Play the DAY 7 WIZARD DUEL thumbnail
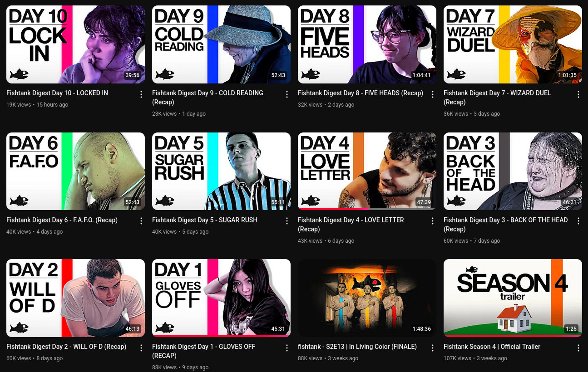 pos(513,44)
